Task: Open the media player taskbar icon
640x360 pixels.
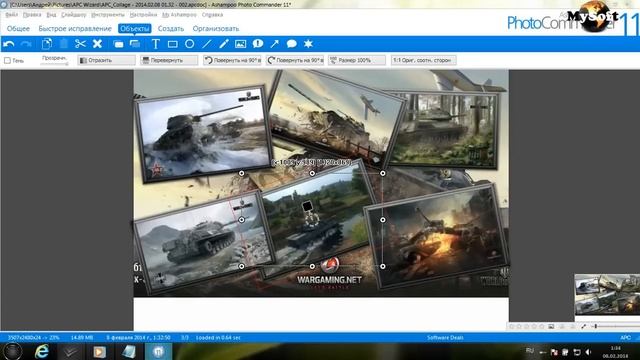Action: [x=99, y=351]
